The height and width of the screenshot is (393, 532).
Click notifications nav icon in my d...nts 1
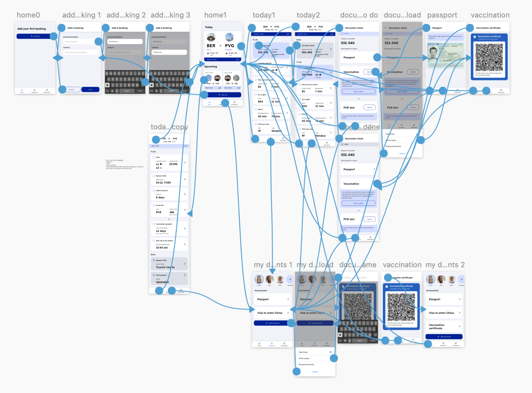pos(284,343)
